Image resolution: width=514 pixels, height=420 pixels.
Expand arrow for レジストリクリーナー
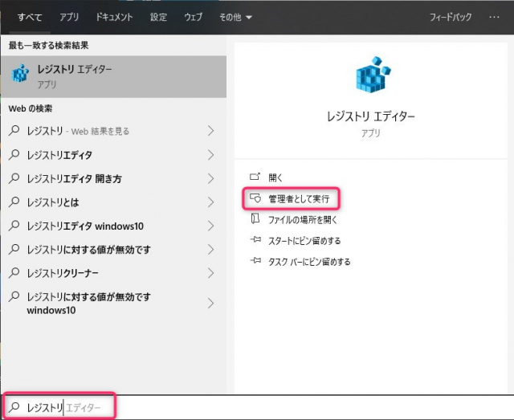210,273
